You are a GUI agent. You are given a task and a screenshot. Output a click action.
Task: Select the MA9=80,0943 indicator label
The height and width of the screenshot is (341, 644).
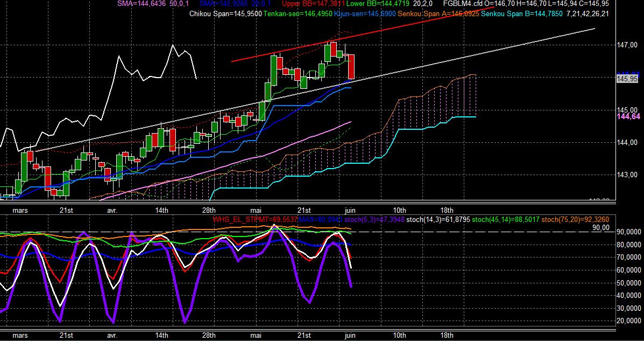[x=320, y=220]
